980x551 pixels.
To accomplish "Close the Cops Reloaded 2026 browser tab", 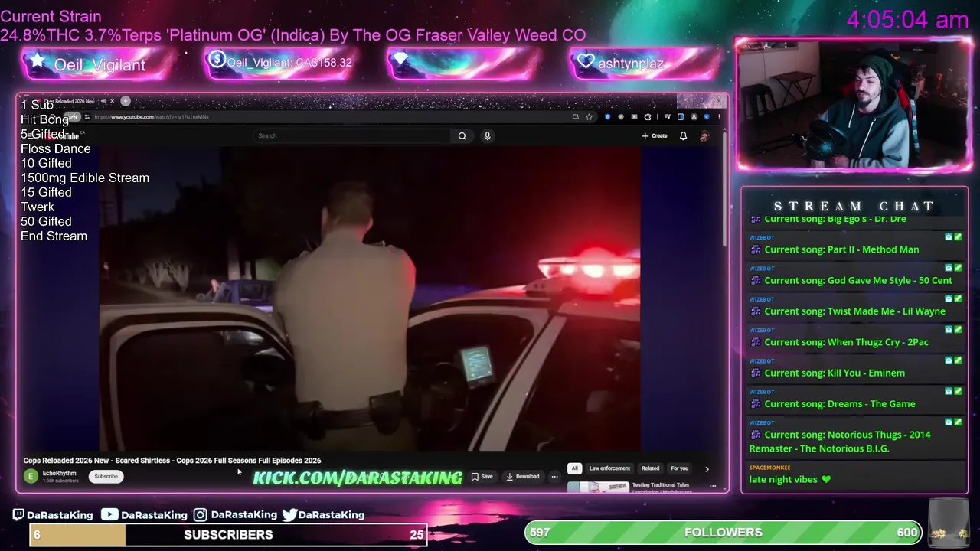I will (x=112, y=101).
